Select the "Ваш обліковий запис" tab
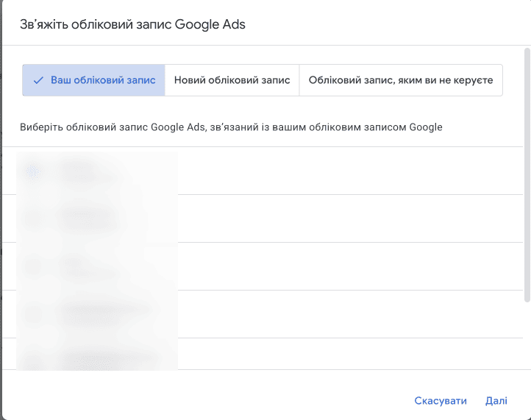The height and width of the screenshot is (420, 531). [x=94, y=80]
